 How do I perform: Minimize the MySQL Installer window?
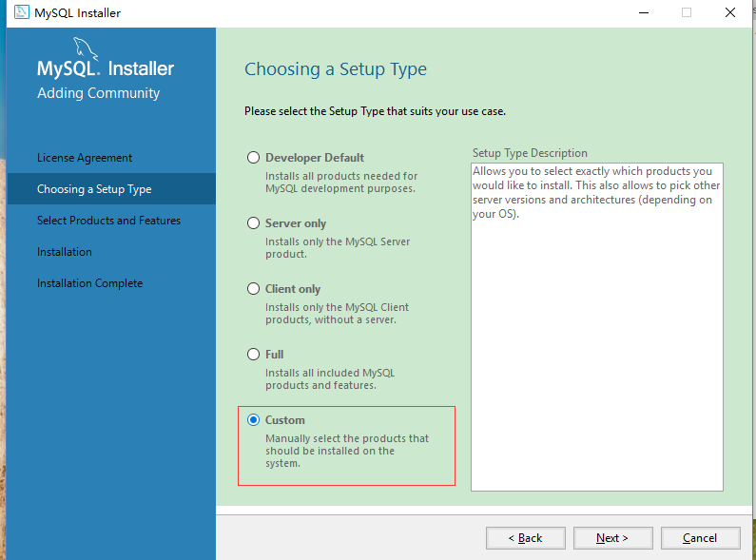coord(644,12)
